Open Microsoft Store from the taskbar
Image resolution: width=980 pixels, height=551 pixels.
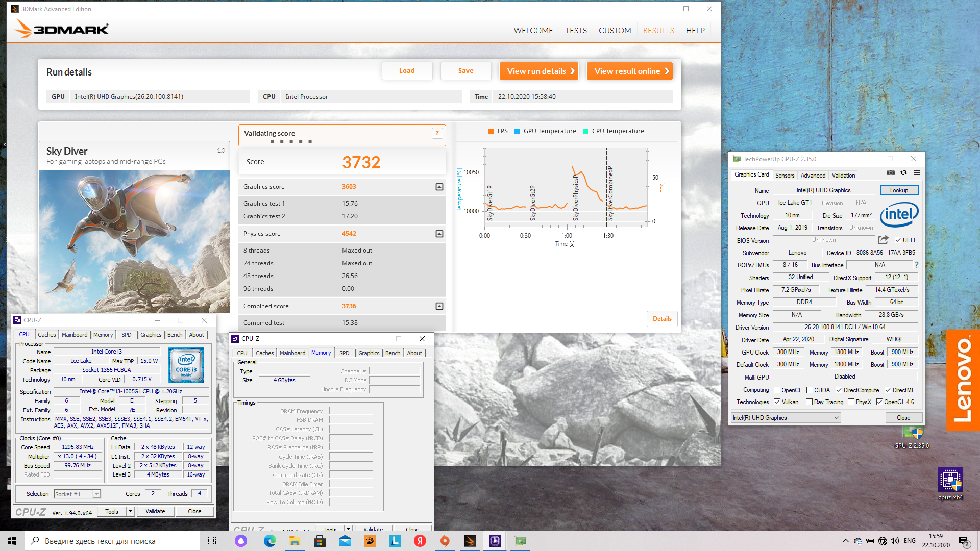pos(320,541)
